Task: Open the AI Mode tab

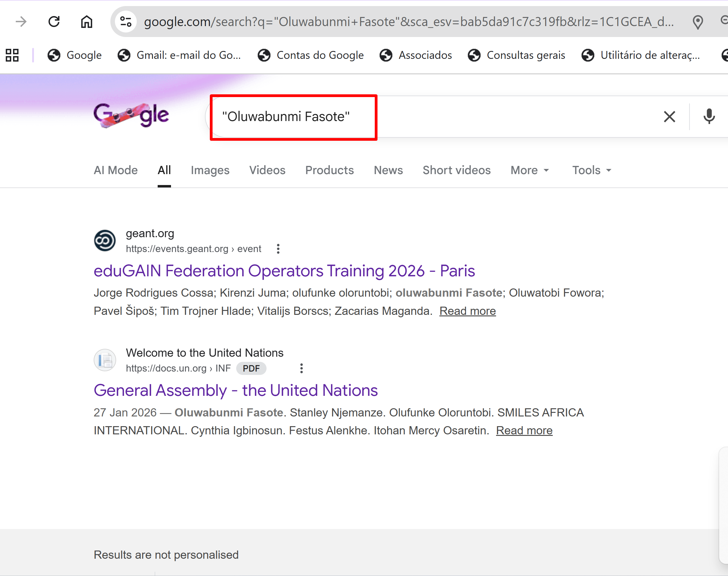Action: 116,170
